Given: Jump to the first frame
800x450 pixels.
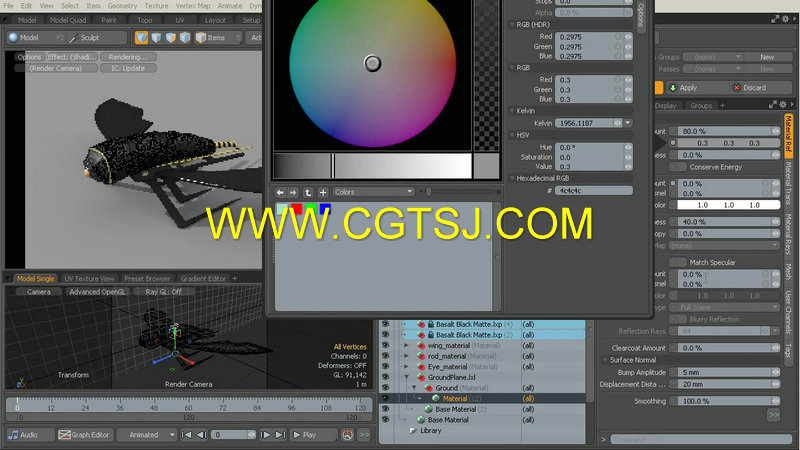Looking at the screenshot, I should click(186, 435).
